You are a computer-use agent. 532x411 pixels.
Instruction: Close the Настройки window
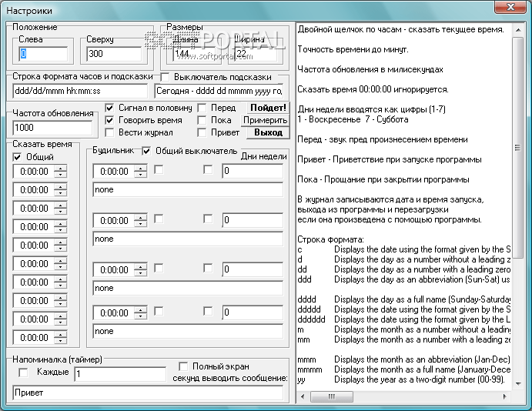pyautogui.click(x=510, y=7)
